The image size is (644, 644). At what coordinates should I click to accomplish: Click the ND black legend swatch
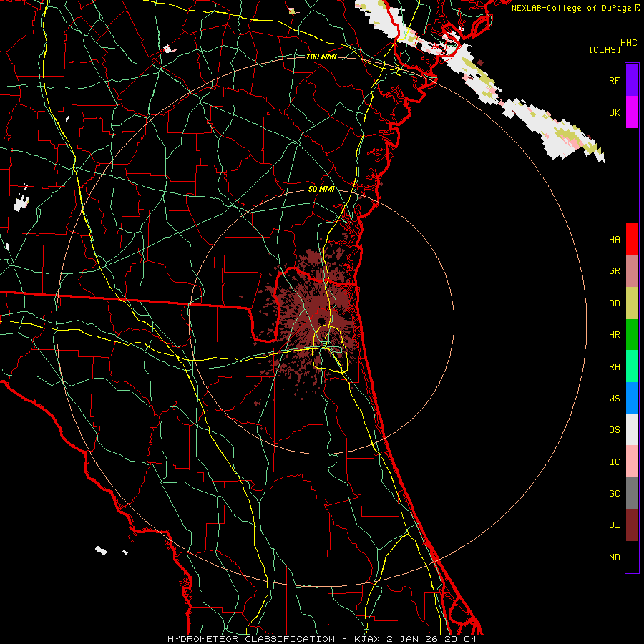632,557
